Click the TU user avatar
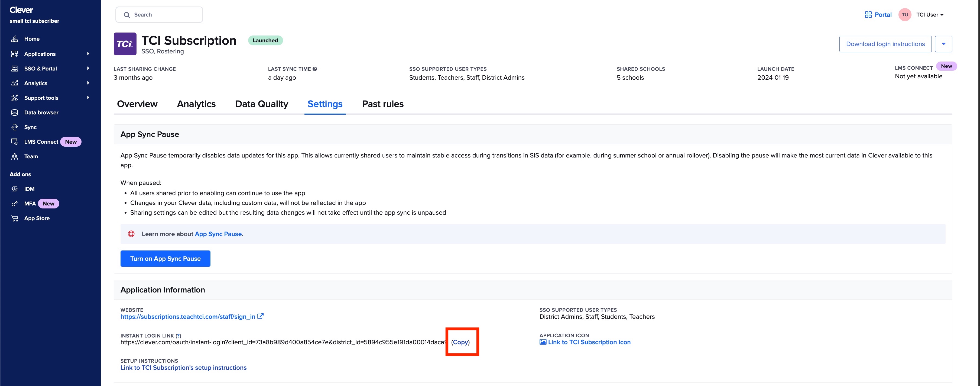Viewport: 980px width, 386px height. (x=905, y=14)
